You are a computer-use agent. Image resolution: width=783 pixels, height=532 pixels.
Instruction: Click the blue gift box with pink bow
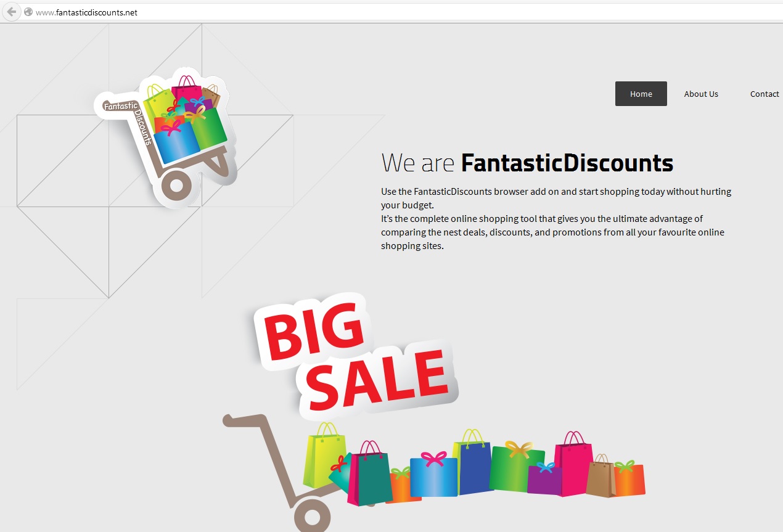click(433, 475)
